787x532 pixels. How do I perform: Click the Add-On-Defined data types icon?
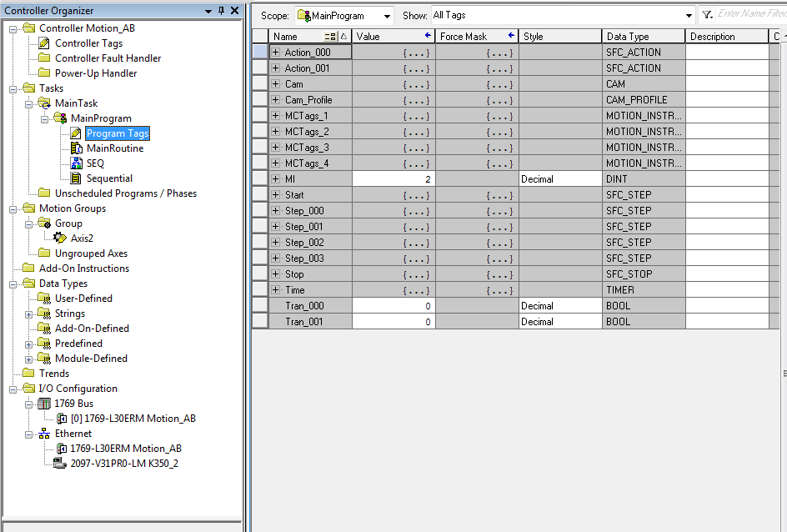[x=45, y=329]
